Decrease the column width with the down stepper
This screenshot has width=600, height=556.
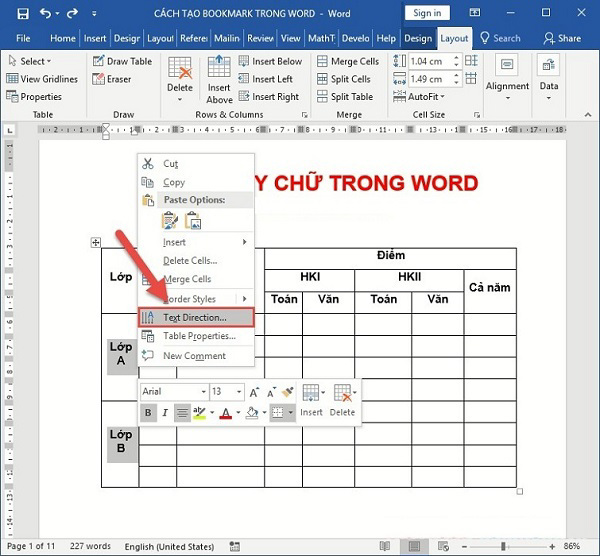pyautogui.click(x=456, y=82)
